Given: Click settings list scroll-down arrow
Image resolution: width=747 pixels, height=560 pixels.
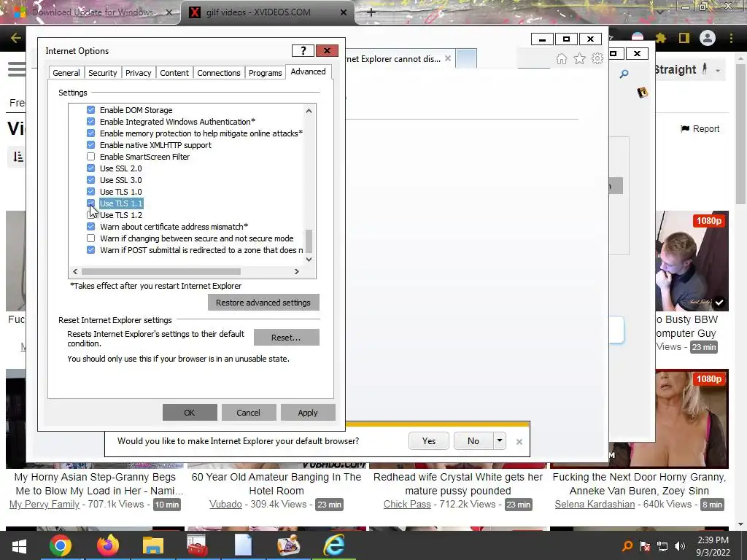Looking at the screenshot, I should click(x=309, y=260).
